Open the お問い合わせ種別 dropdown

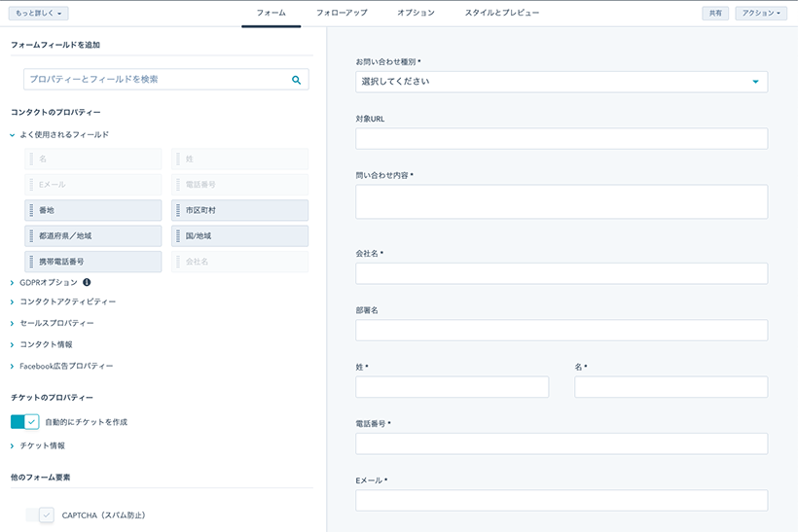pyautogui.click(x=562, y=82)
